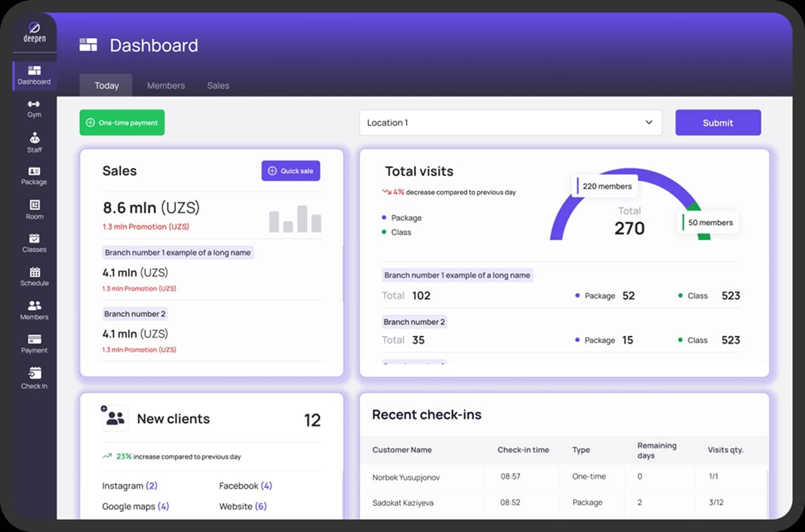This screenshot has height=532, width=805.
Task: Click the 8.6 mln (UZS) total sales
Action: click(x=151, y=208)
